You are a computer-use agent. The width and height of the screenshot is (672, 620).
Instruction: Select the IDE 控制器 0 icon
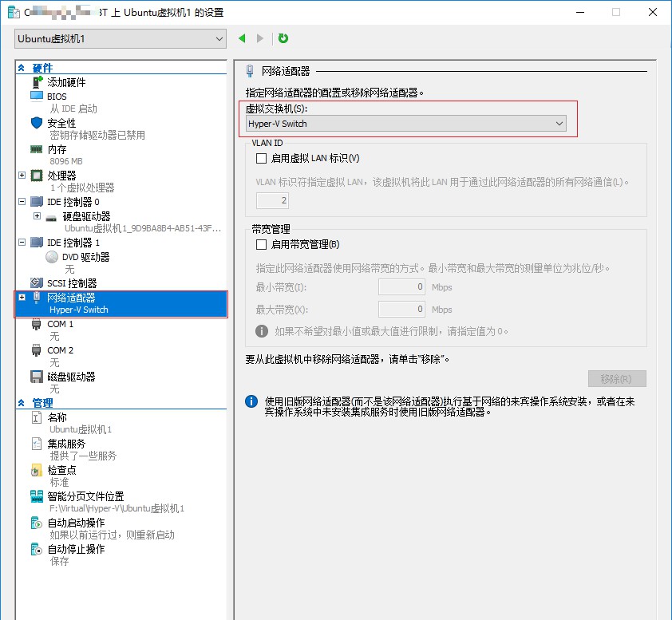click(x=37, y=202)
